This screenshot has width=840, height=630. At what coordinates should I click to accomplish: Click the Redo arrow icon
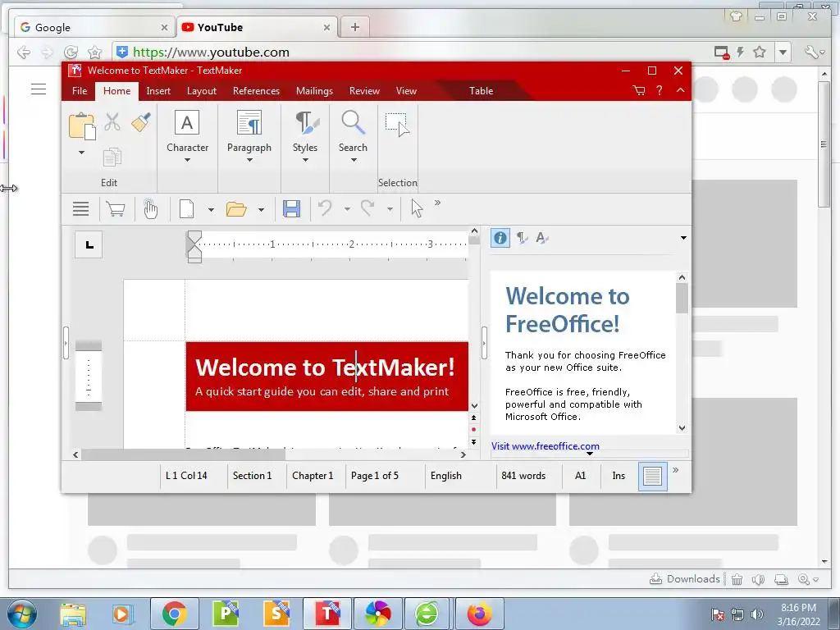coord(367,208)
